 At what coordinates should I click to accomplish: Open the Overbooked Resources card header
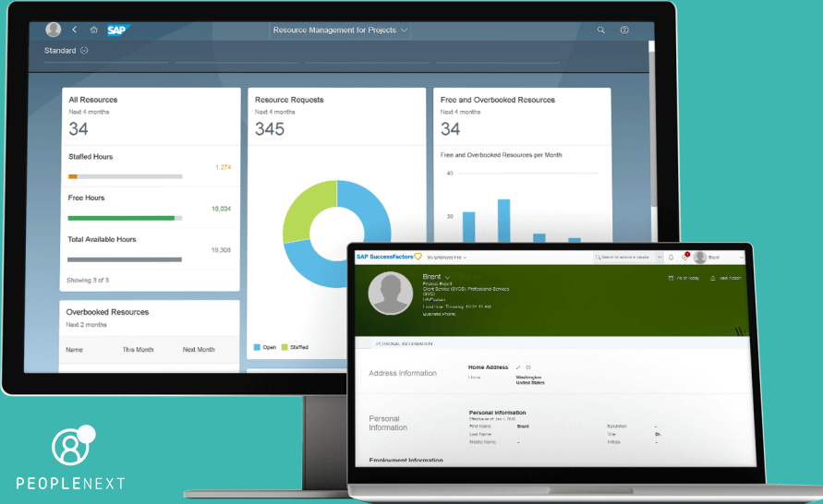[x=150, y=318]
